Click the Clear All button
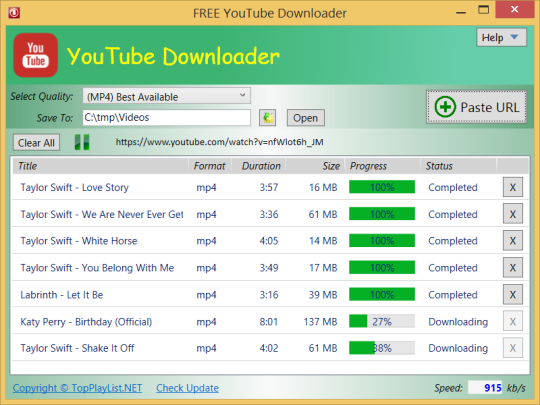This screenshot has height=405, width=540. tap(36, 143)
